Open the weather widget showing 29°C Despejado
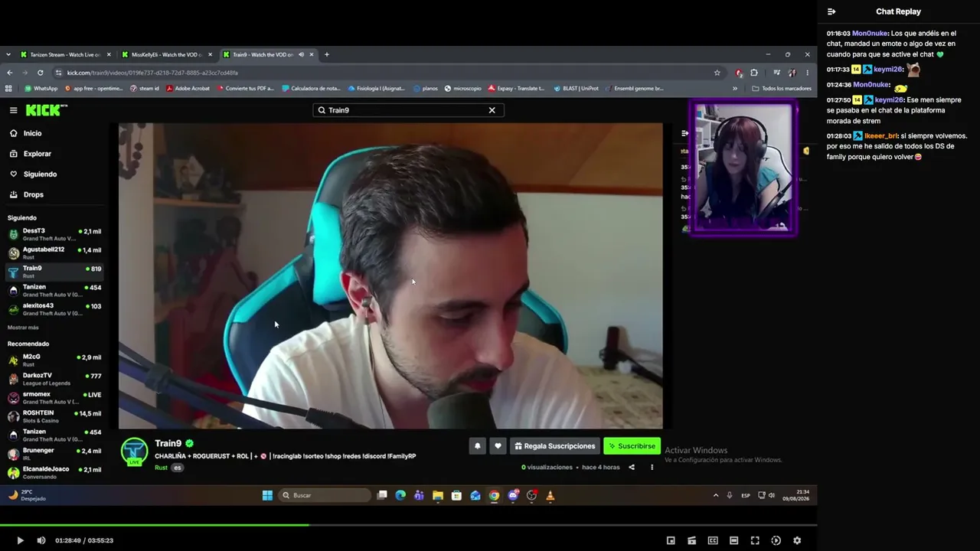This screenshot has width=980, height=551. [x=29, y=495]
